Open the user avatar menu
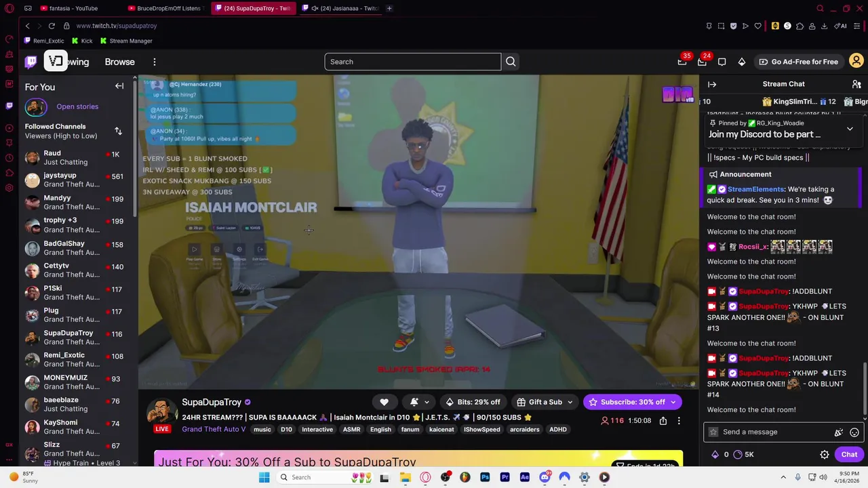The width and height of the screenshot is (868, 488). pos(856,62)
